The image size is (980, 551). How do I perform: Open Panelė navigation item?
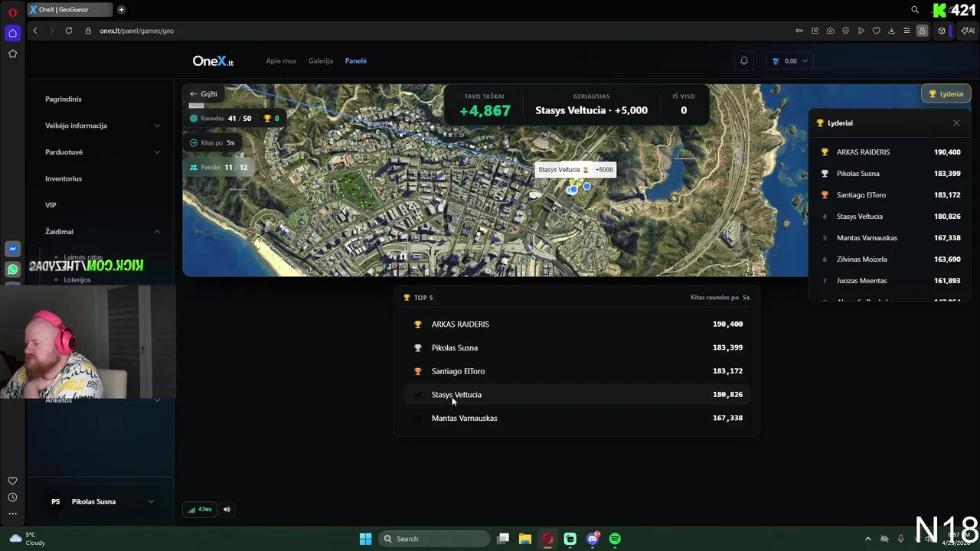356,60
